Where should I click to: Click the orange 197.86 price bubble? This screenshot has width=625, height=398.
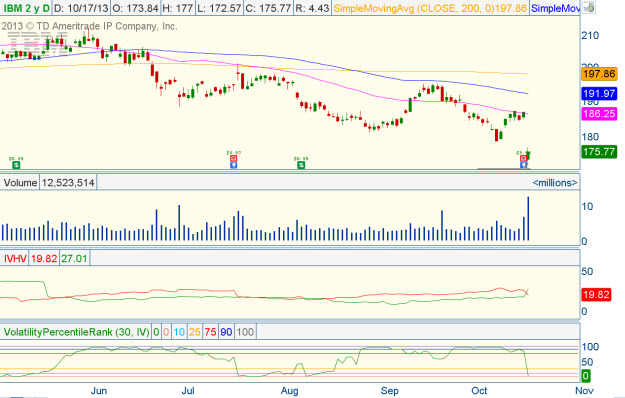[599, 74]
